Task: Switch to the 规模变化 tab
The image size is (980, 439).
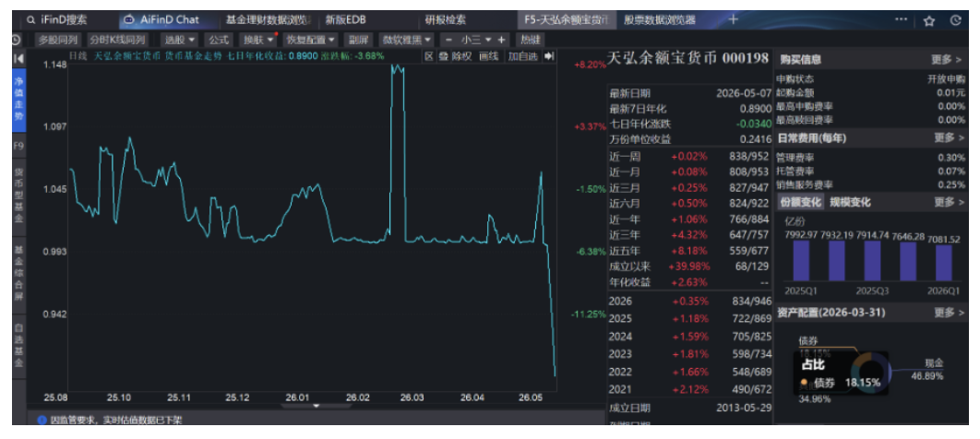Action: tap(850, 202)
